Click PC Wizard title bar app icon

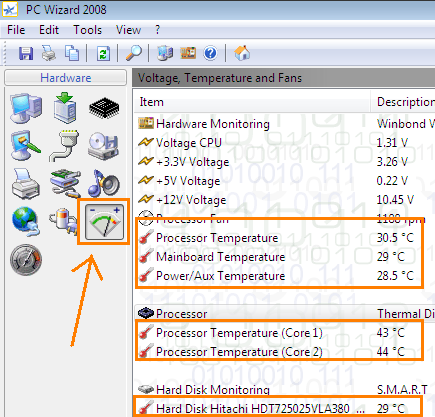10,10
